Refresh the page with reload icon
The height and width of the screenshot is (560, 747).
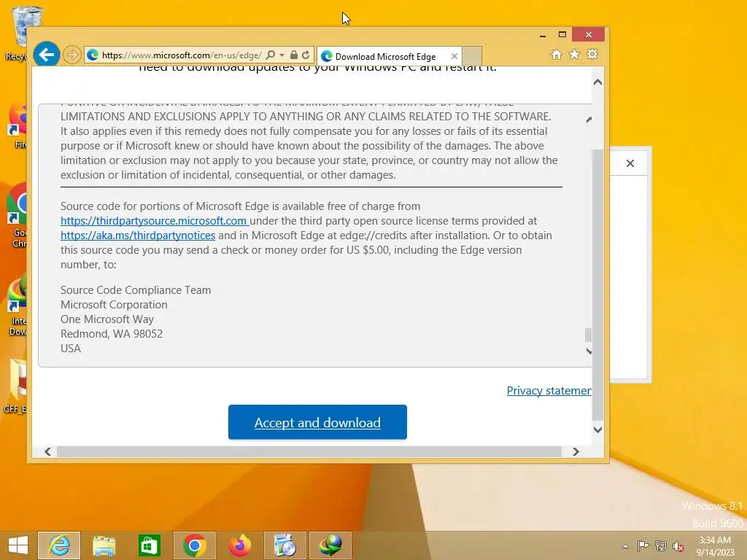[x=306, y=55]
